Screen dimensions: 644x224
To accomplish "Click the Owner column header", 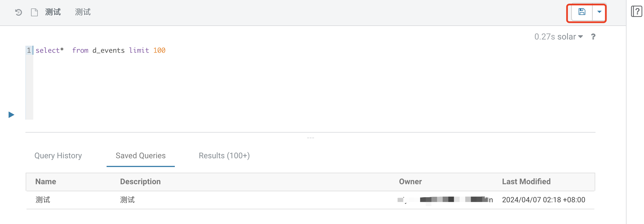I will pyautogui.click(x=411, y=182).
